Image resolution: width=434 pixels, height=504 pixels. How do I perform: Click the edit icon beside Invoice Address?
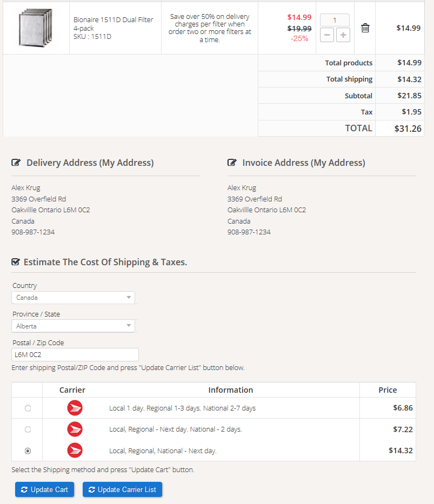pyautogui.click(x=232, y=163)
